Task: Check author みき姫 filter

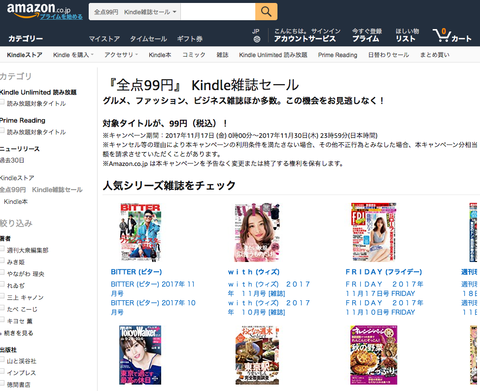Action: pos(2,261)
